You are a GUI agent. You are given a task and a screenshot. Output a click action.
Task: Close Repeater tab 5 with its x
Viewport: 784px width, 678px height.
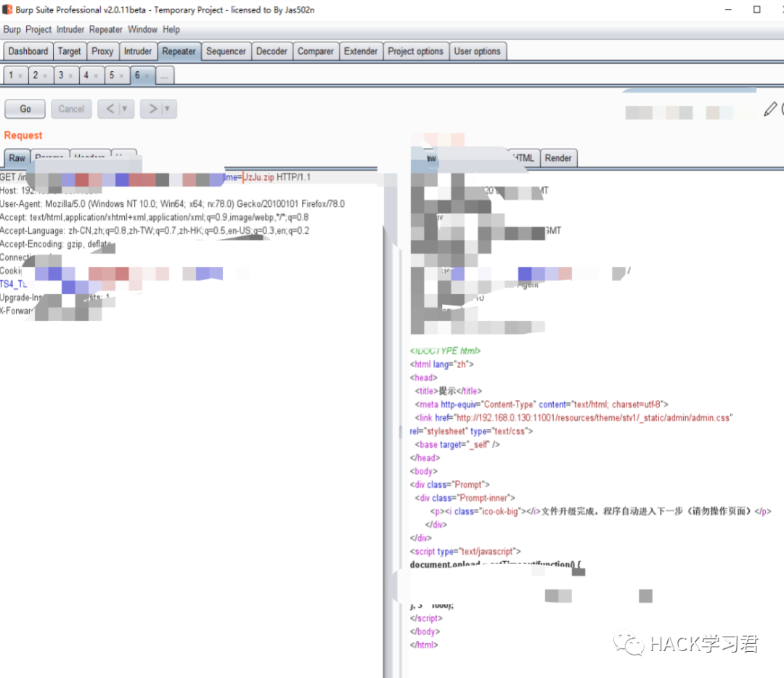coord(121,76)
